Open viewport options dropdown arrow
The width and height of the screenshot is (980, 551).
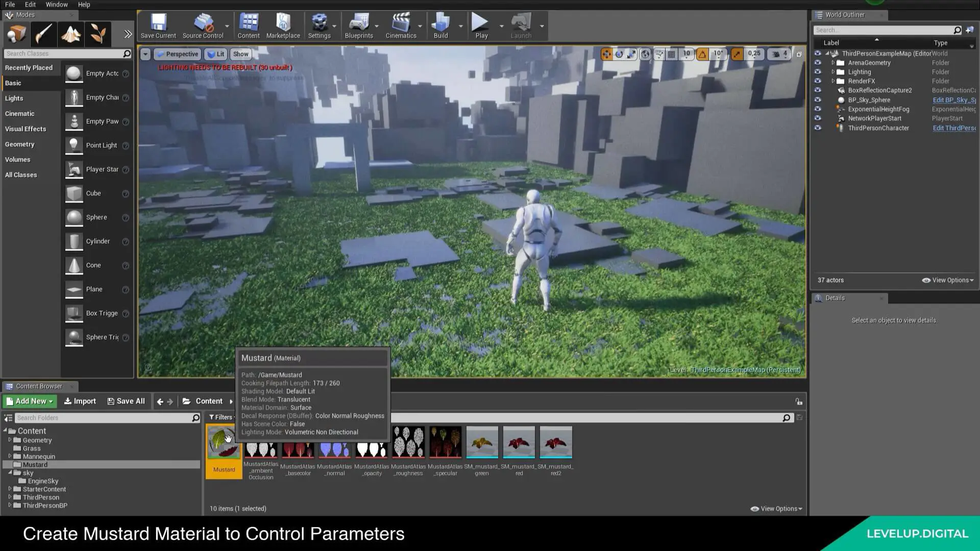click(x=145, y=54)
